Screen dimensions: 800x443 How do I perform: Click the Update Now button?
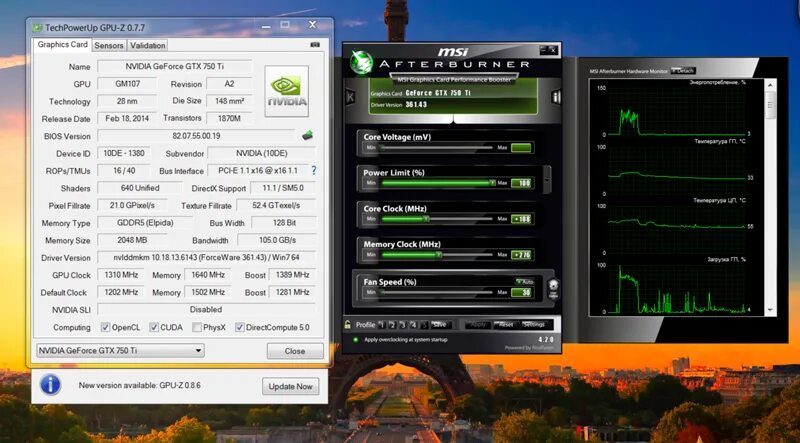click(290, 386)
